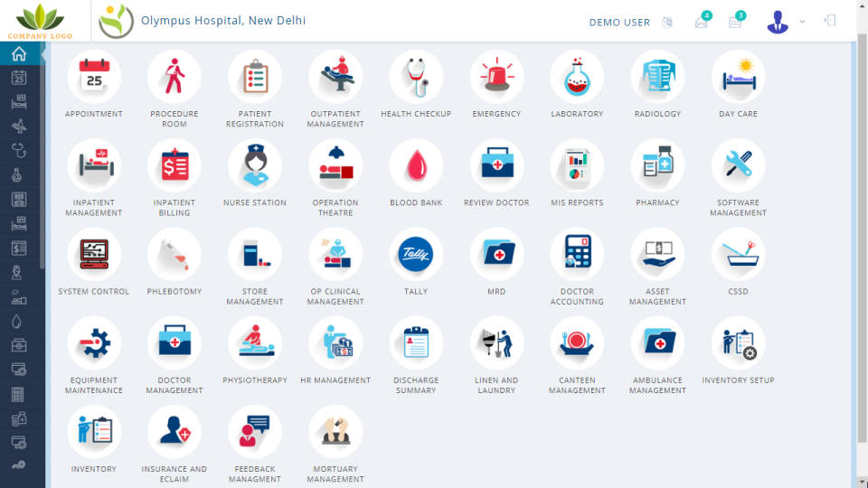Open the MRD module
Image resolution: width=868 pixels, height=488 pixels.
[x=496, y=255]
